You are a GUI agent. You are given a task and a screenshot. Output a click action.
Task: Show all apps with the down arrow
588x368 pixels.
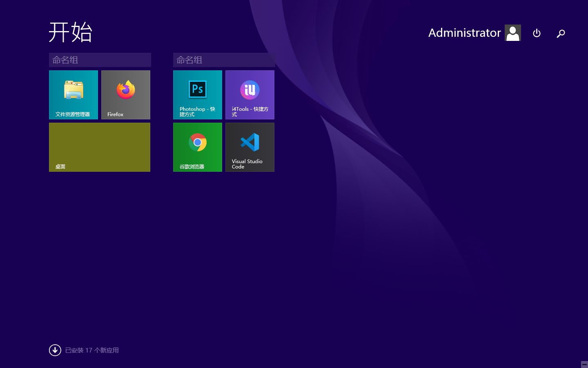pos(55,350)
